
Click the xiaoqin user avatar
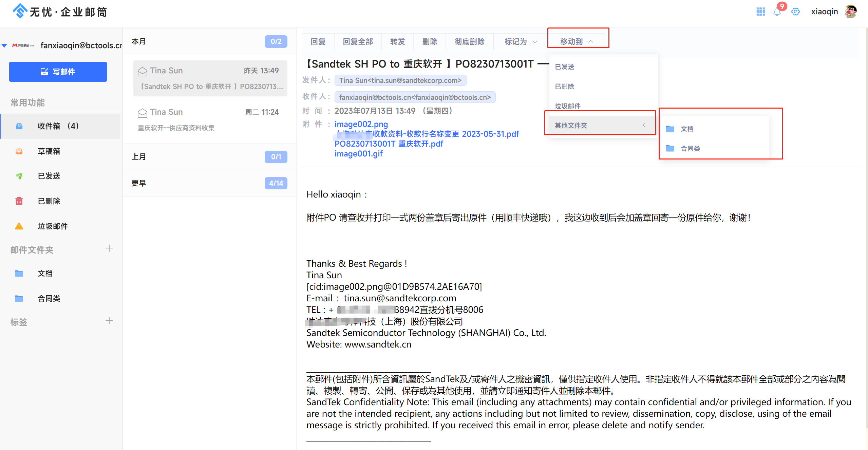click(x=851, y=12)
